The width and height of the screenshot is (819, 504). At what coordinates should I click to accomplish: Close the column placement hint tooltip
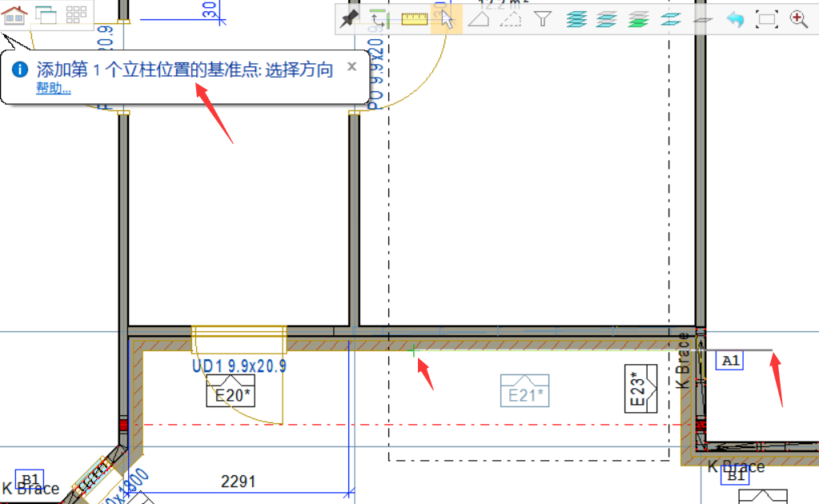352,66
